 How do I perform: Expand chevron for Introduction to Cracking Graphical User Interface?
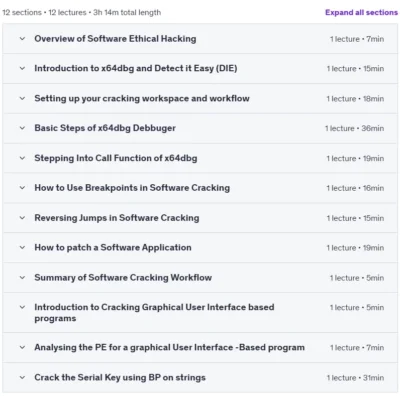click(22, 307)
